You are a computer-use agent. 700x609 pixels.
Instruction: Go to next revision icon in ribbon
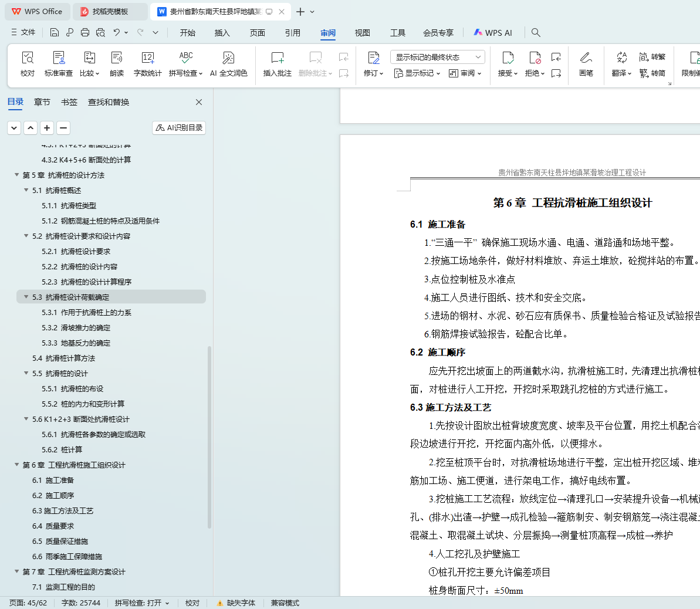point(556,73)
